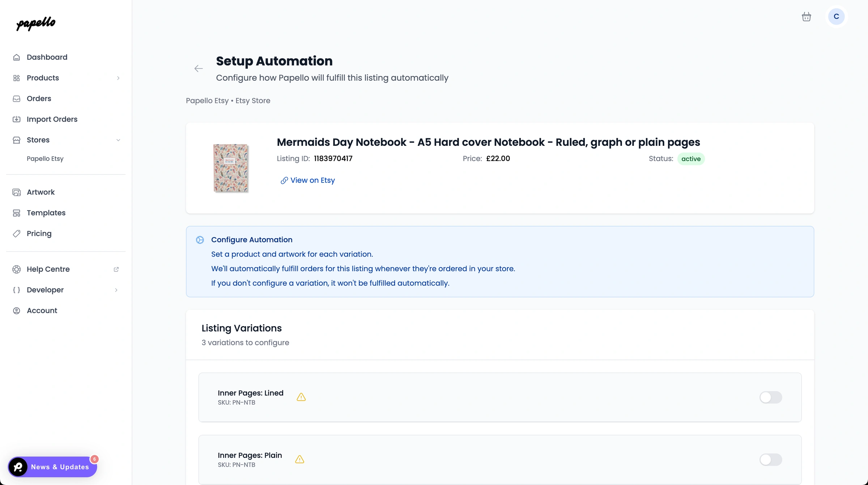Screen dimensions: 868x485
Task: Select Papello Etsy under Stores
Action: 45,159
